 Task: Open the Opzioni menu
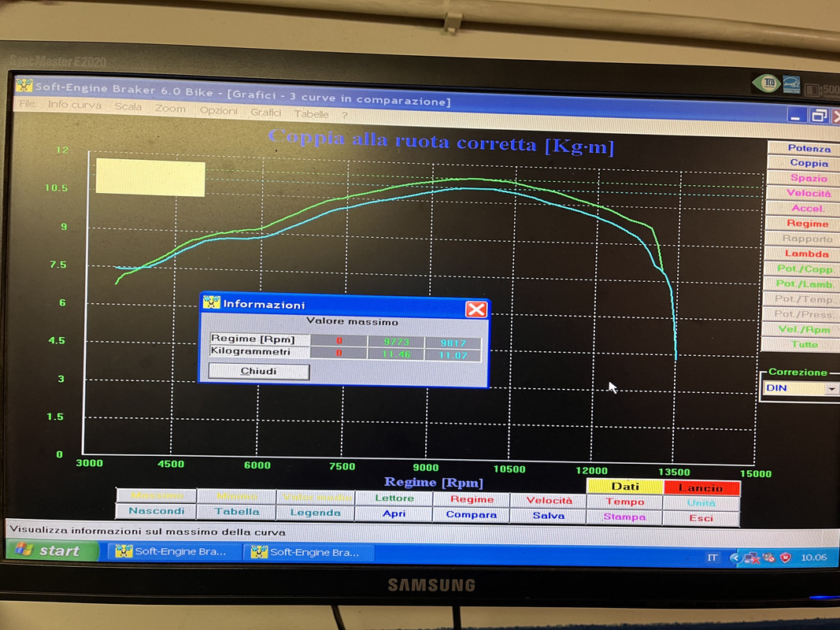coord(218,110)
